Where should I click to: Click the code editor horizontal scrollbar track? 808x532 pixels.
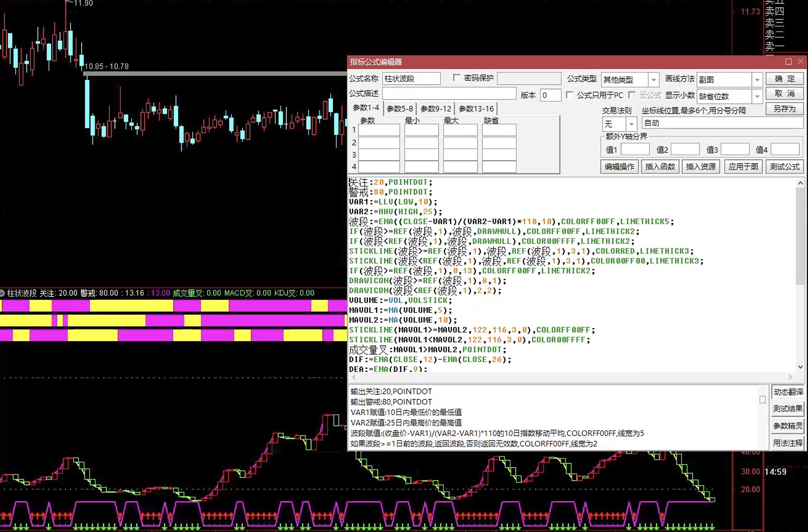point(572,377)
